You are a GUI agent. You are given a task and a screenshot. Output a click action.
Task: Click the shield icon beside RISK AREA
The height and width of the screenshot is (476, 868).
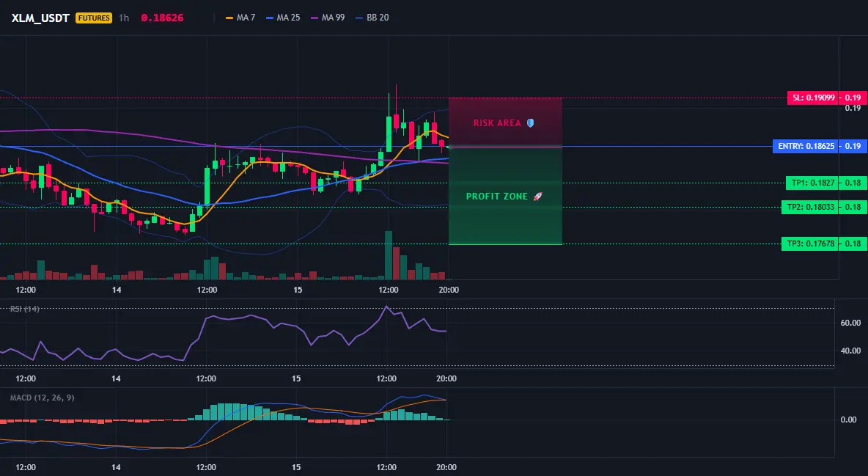click(530, 123)
